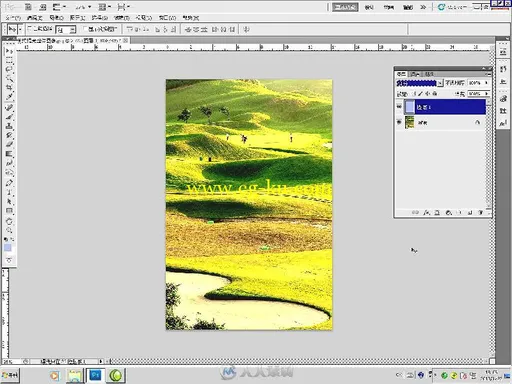The image size is (512, 384).
Task: Click the selected layer's light blue thumbnail
Action: [410, 107]
